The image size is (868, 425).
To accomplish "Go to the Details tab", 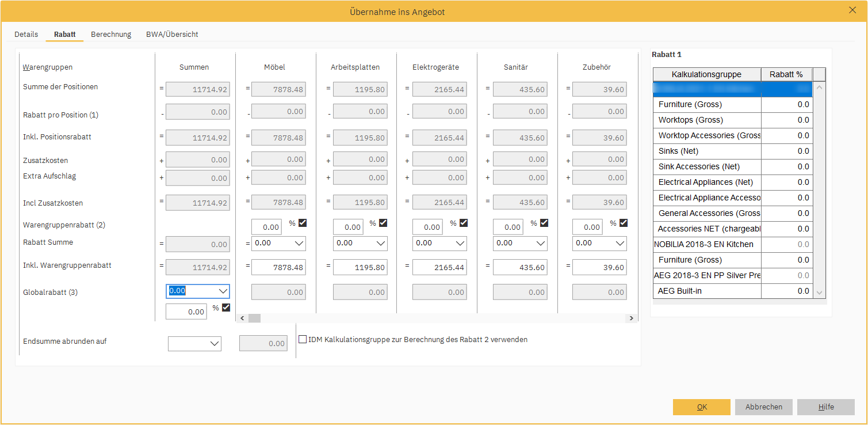I will 26,35.
